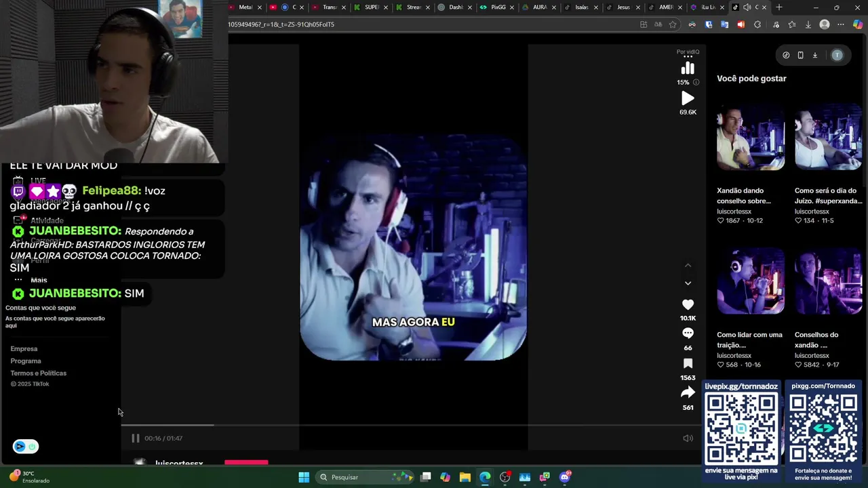
Task: Pause the TikTok video
Action: pyautogui.click(x=136, y=439)
